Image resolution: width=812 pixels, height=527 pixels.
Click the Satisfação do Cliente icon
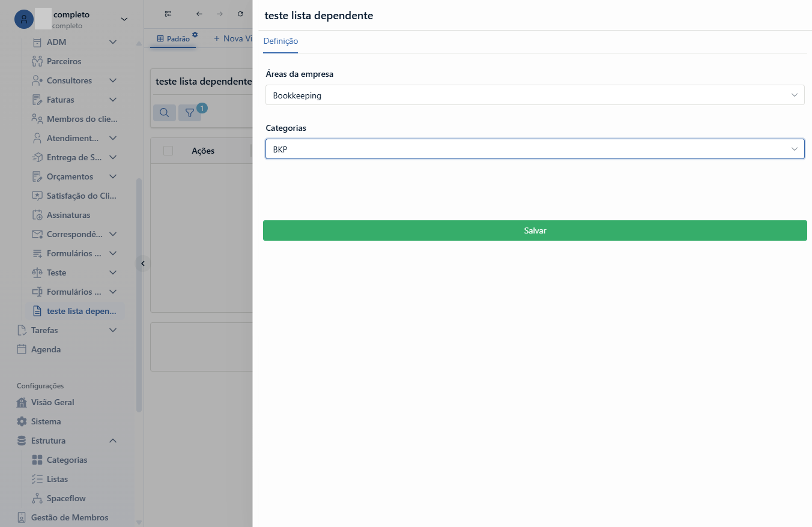(x=37, y=196)
